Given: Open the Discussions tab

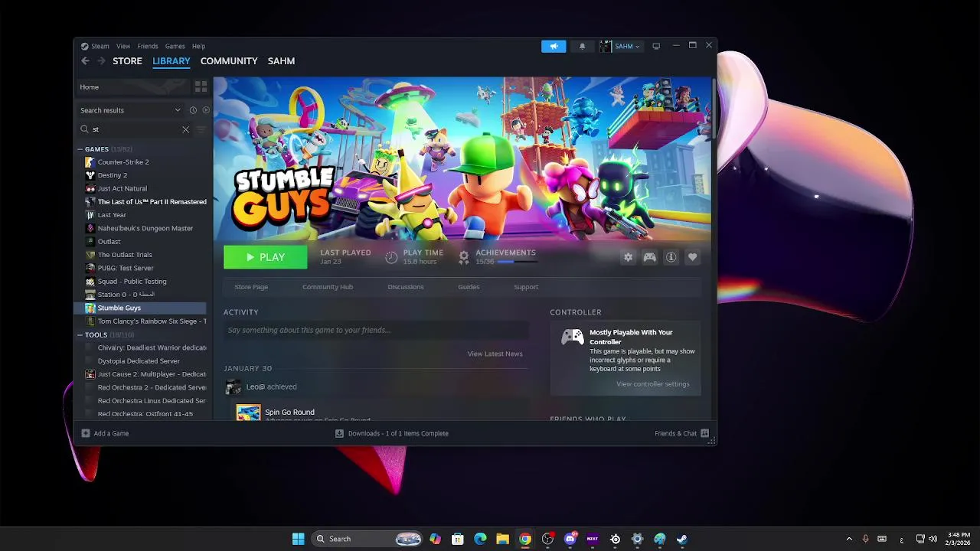Looking at the screenshot, I should (406, 287).
